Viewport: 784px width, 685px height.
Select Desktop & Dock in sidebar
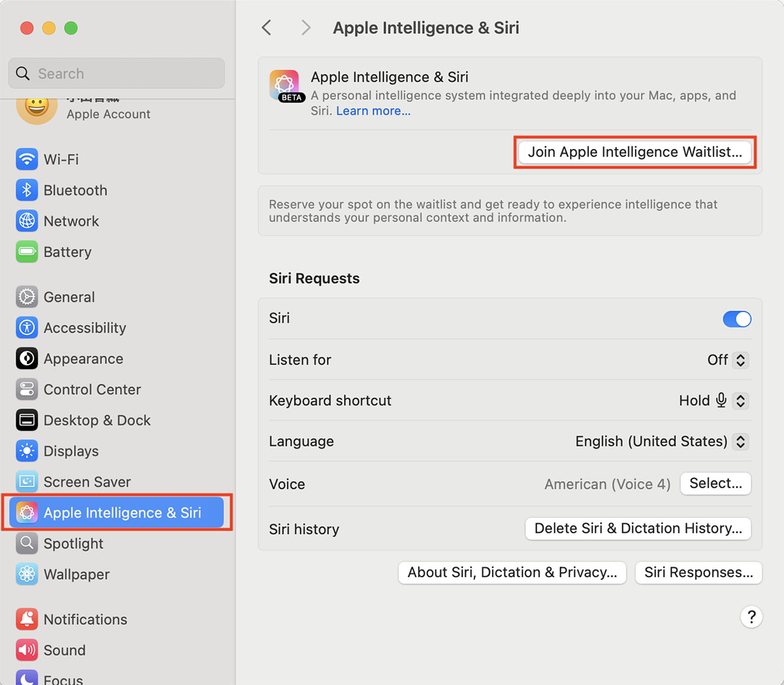pyautogui.click(x=118, y=420)
